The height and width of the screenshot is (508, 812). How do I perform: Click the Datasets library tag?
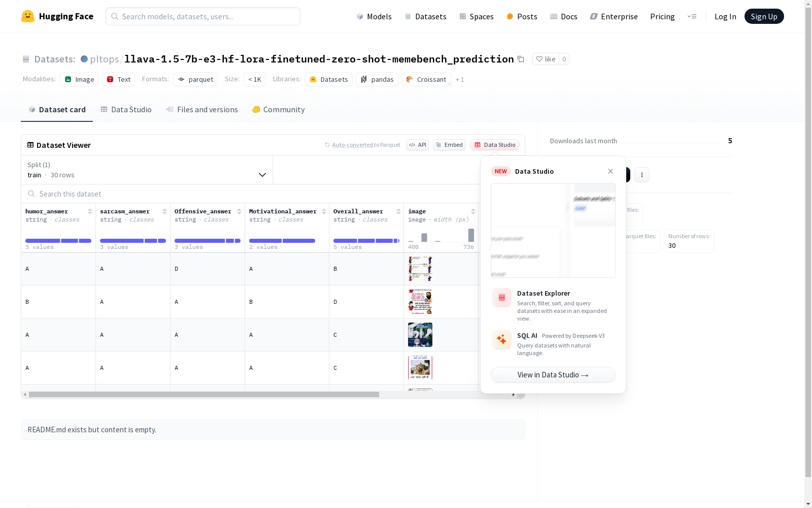coord(329,79)
